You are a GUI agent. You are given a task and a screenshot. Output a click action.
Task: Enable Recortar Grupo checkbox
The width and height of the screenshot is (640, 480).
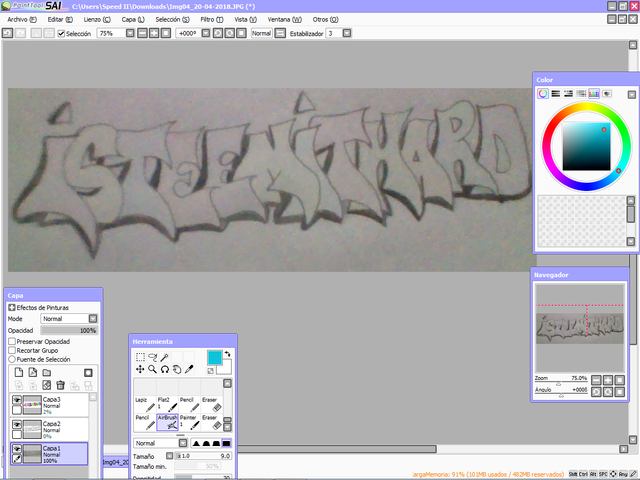click(x=12, y=350)
